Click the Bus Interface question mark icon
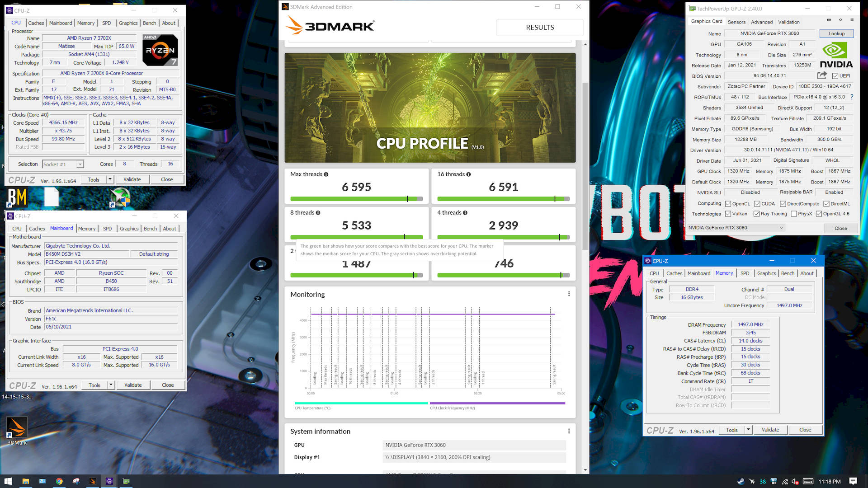 click(852, 97)
